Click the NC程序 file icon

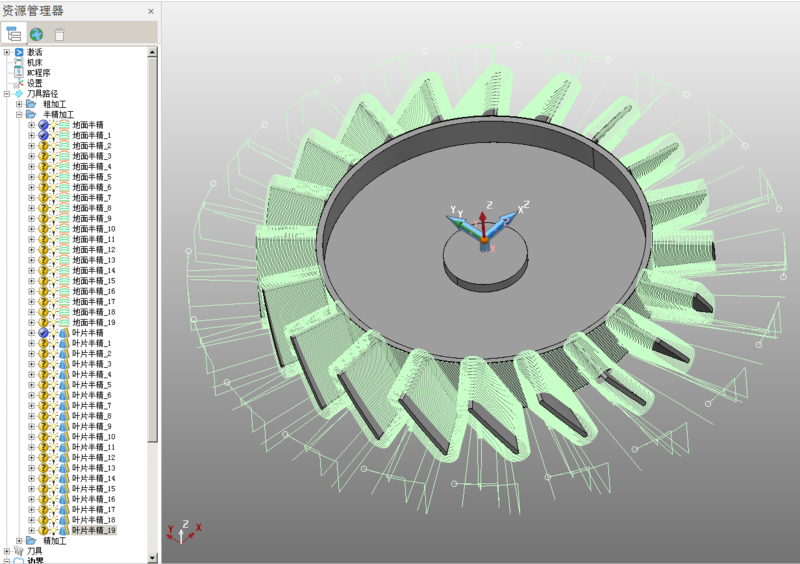(x=18, y=73)
